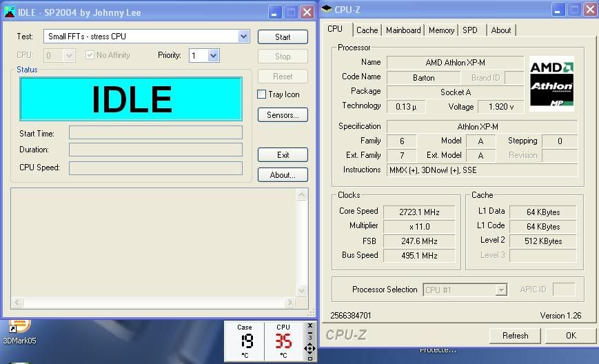Click the Refresh button in CPU-Z
This screenshot has height=364, width=599.
pyautogui.click(x=515, y=336)
